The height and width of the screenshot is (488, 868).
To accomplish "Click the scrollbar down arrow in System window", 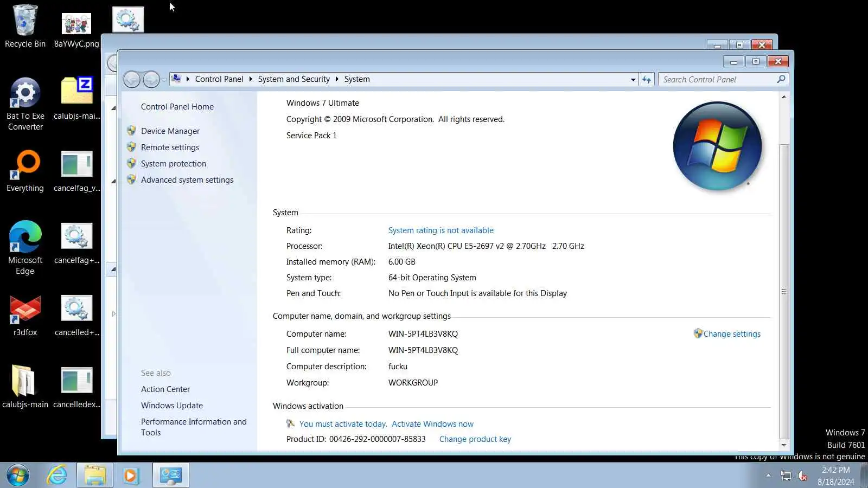I will (x=784, y=445).
